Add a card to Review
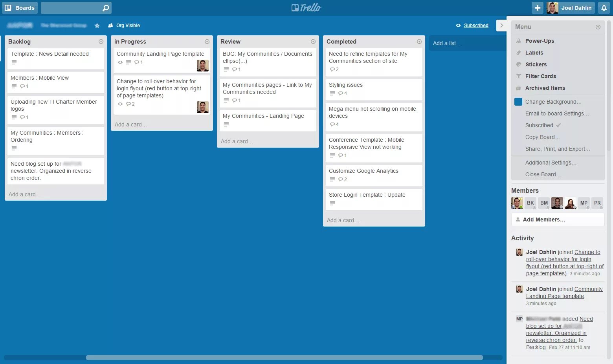 click(x=237, y=141)
